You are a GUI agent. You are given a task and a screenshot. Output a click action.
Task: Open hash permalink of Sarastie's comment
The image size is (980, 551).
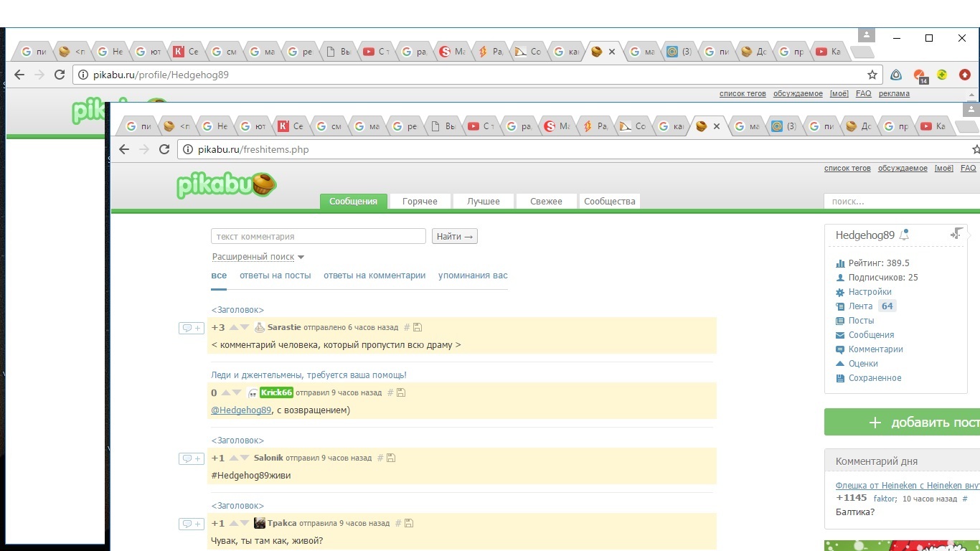click(x=407, y=328)
